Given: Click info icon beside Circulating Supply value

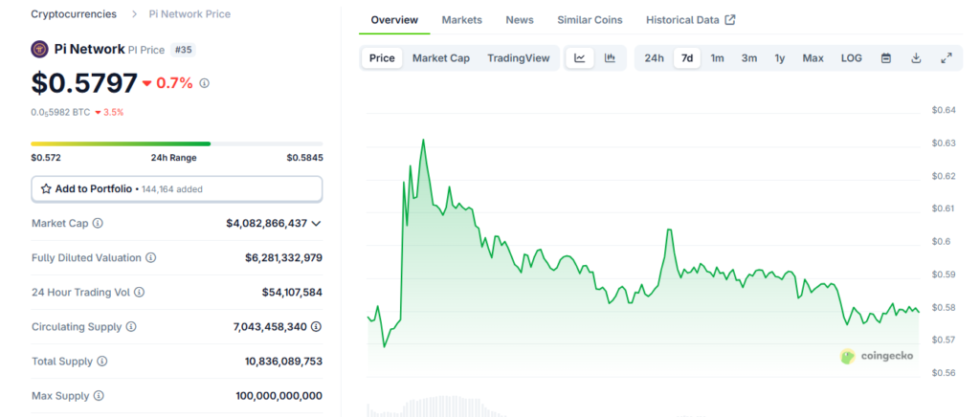Looking at the screenshot, I should [x=316, y=327].
